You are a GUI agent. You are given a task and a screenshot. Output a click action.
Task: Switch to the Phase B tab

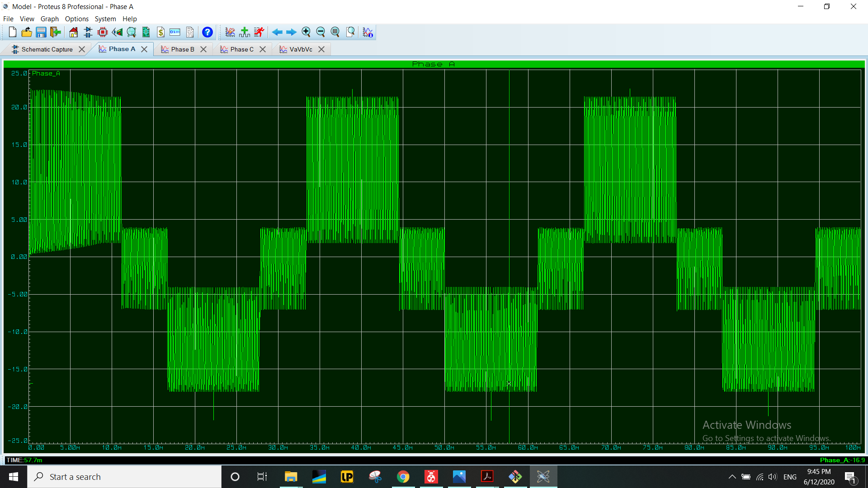tap(182, 49)
